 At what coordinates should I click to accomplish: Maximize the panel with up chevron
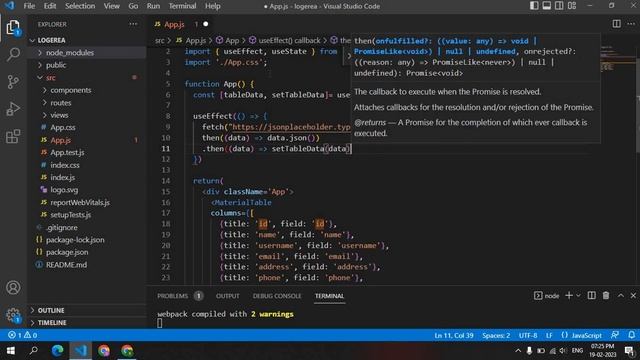coord(620,296)
